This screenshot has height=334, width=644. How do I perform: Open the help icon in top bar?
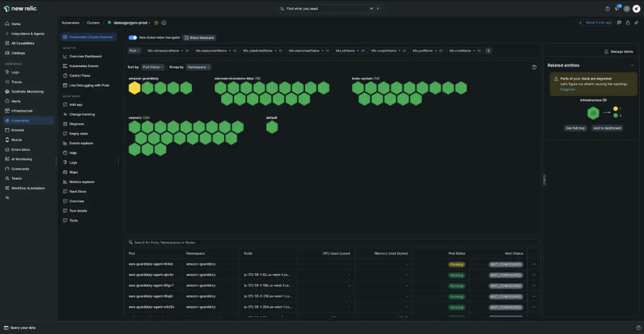(608, 9)
